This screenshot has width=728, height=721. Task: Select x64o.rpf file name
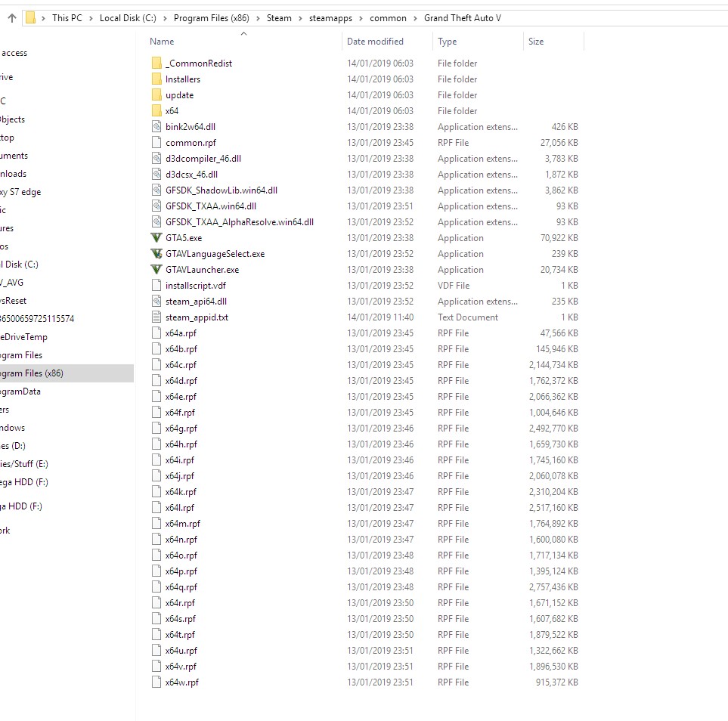coord(181,555)
